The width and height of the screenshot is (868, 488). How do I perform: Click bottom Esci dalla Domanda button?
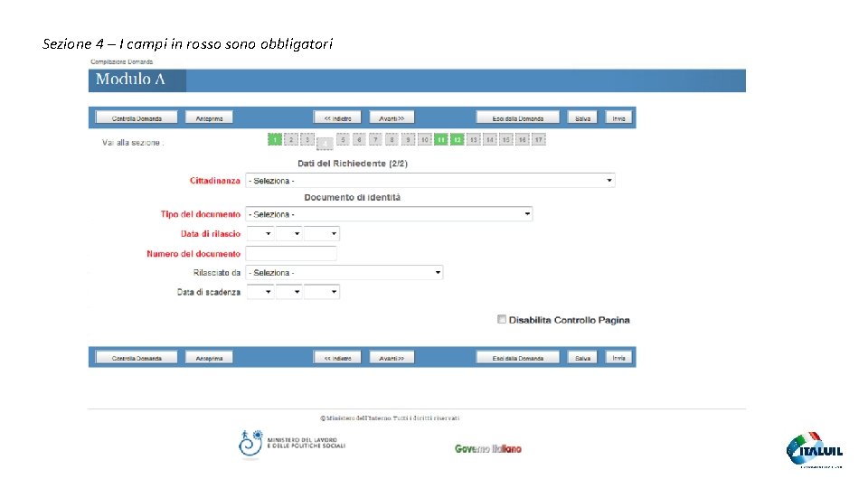(x=517, y=358)
